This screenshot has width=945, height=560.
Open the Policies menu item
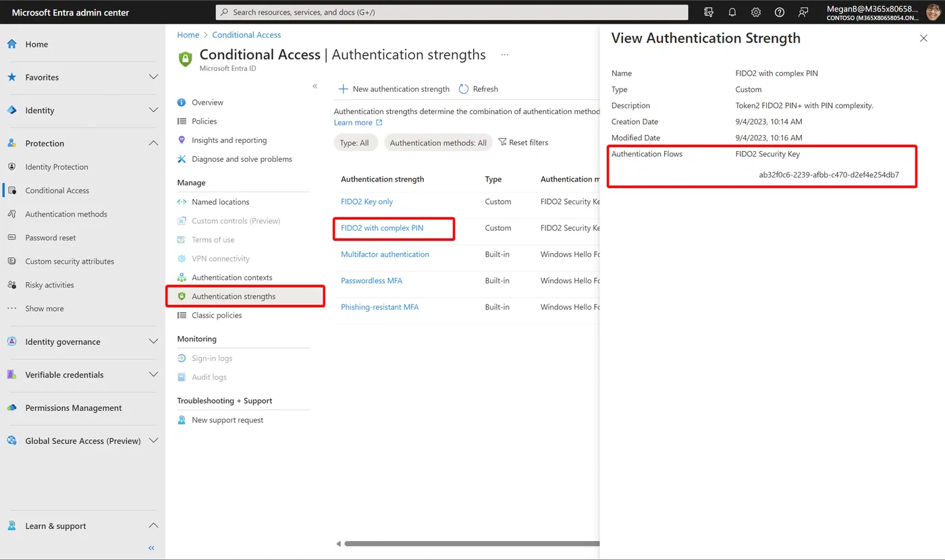click(204, 121)
